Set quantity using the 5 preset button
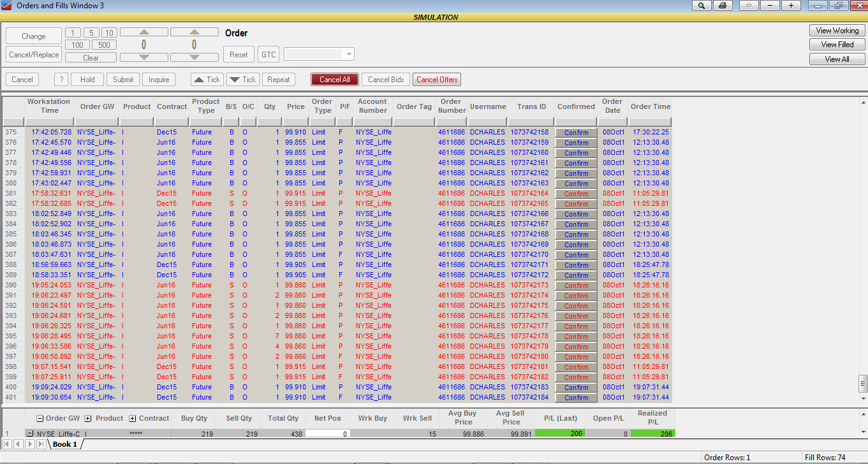 [91, 33]
